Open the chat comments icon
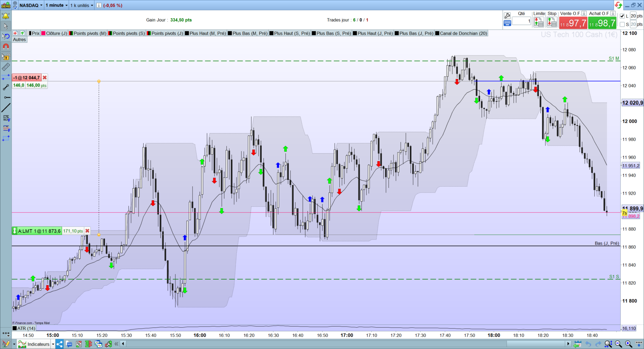 click(x=69, y=344)
